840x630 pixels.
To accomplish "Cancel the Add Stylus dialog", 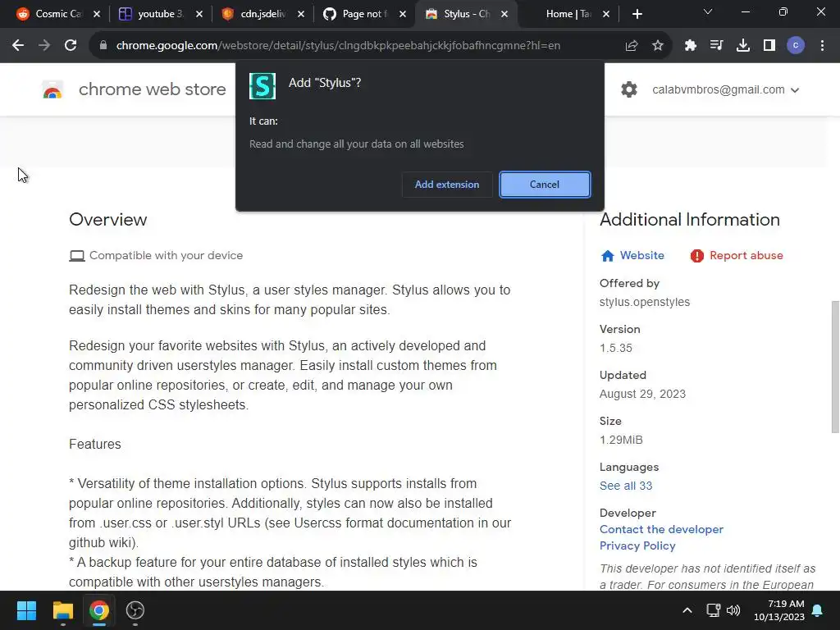I will coord(545,185).
